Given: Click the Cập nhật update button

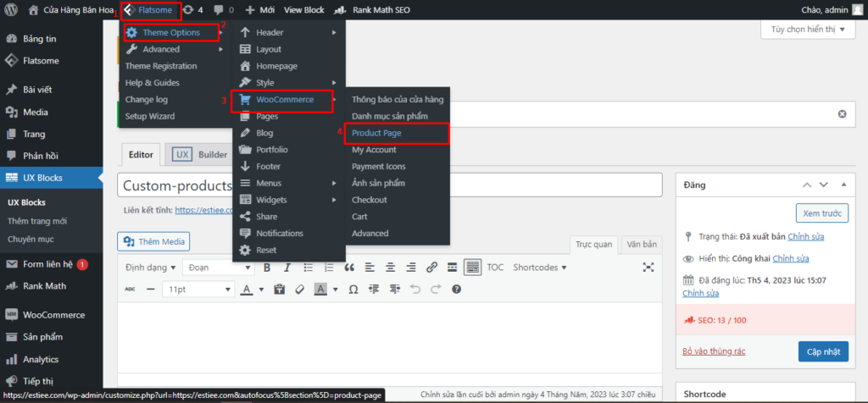Looking at the screenshot, I should pyautogui.click(x=823, y=351).
